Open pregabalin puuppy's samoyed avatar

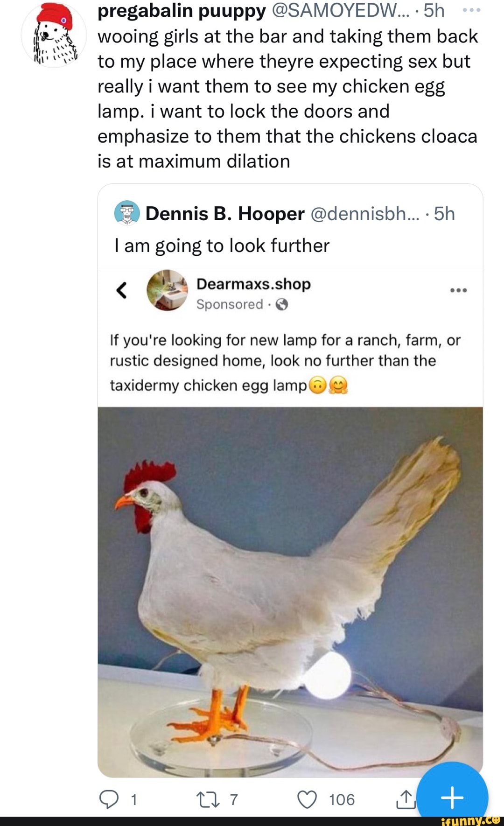tap(54, 35)
